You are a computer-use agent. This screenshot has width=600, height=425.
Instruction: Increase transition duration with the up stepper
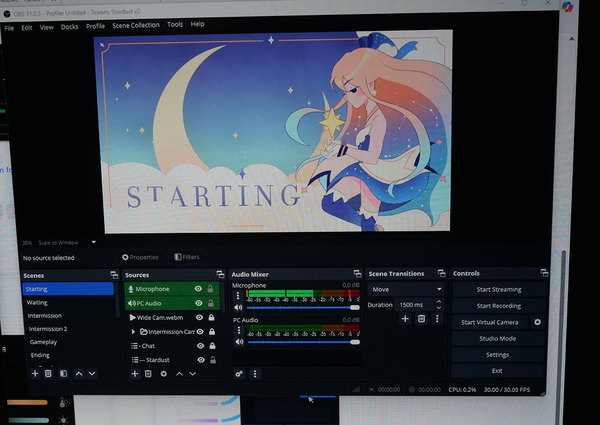pyautogui.click(x=439, y=301)
